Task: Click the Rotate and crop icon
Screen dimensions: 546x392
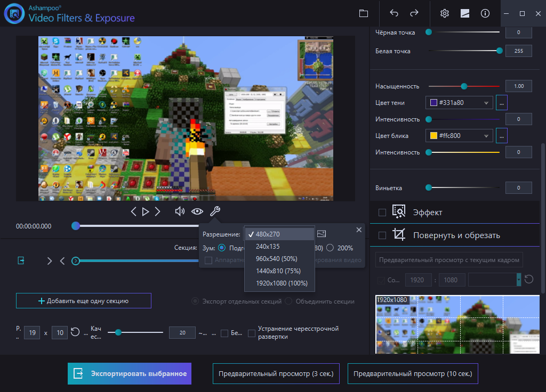Action: [x=399, y=234]
